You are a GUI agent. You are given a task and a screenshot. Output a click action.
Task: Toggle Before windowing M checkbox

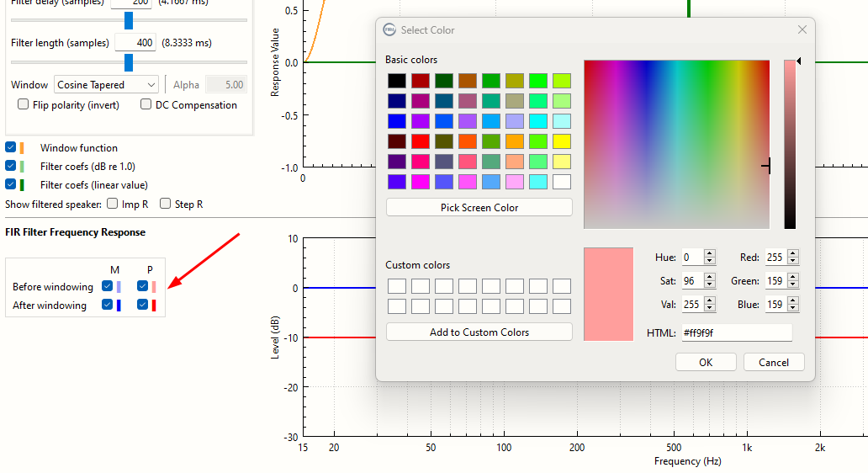click(108, 286)
